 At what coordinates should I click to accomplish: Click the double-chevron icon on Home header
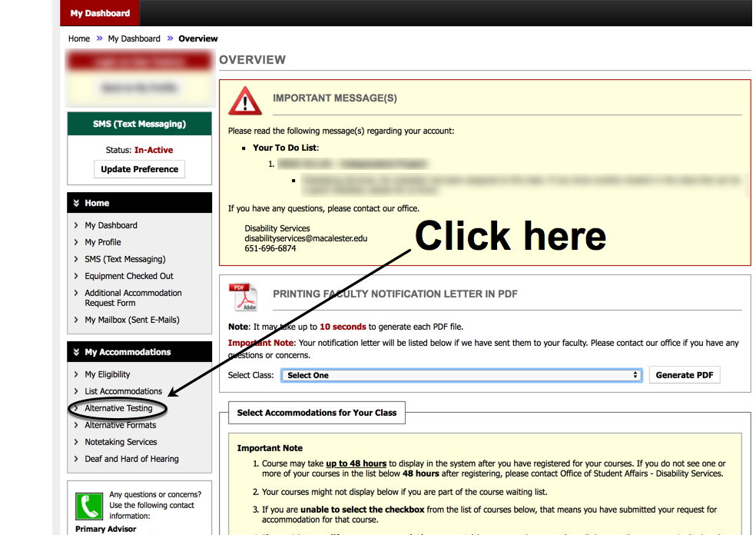click(x=76, y=203)
